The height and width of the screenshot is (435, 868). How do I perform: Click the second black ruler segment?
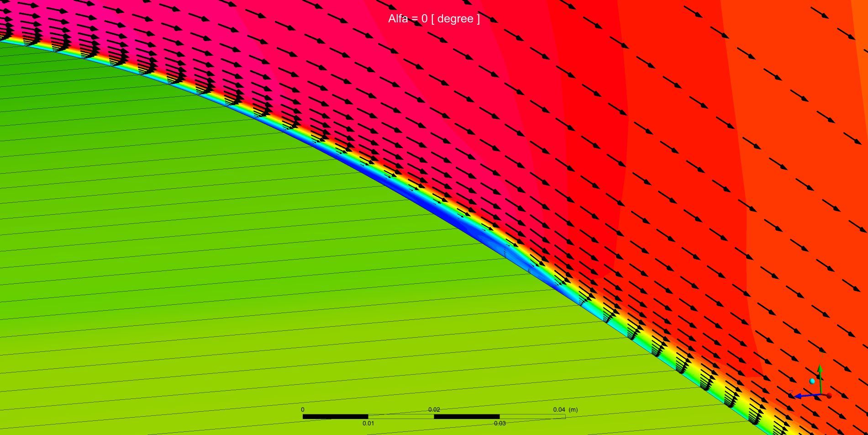click(x=467, y=417)
